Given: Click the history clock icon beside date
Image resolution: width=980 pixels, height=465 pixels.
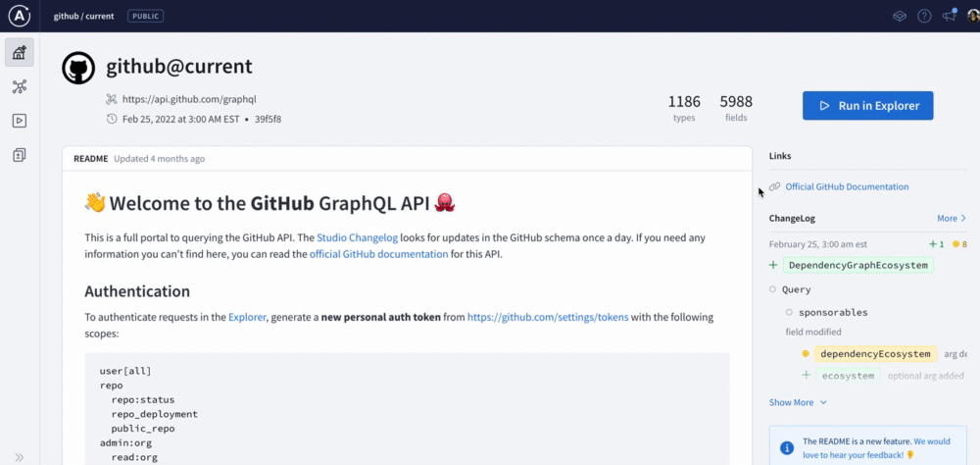Looking at the screenshot, I should click(x=112, y=119).
